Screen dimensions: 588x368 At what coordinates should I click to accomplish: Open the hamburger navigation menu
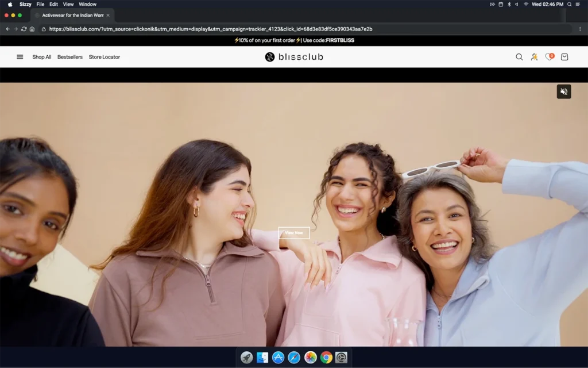tap(20, 57)
